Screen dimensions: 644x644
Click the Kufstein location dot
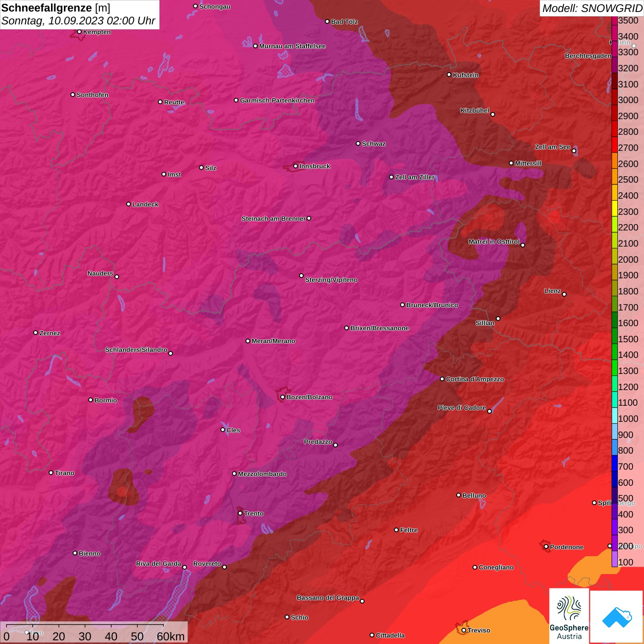point(449,75)
